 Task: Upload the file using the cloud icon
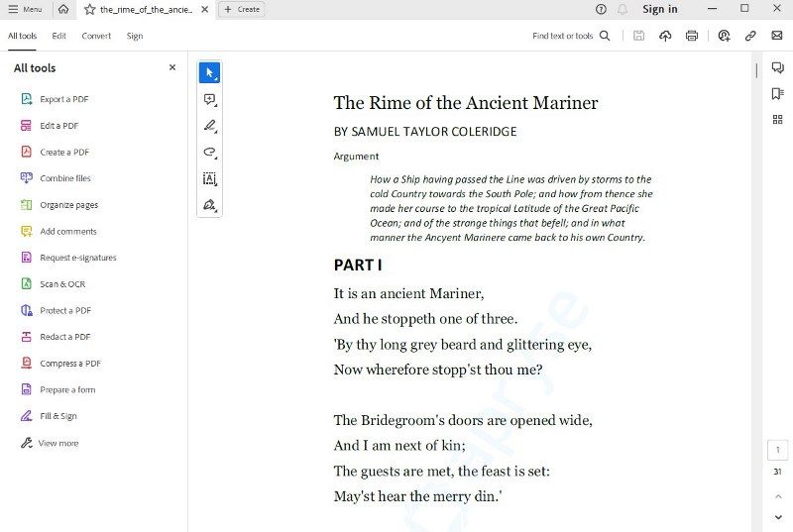click(665, 36)
